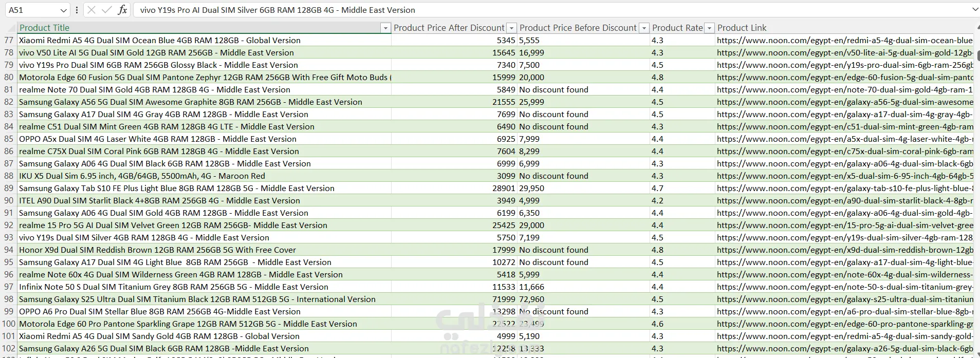Select before-discount price cell 29,950

pos(583,188)
